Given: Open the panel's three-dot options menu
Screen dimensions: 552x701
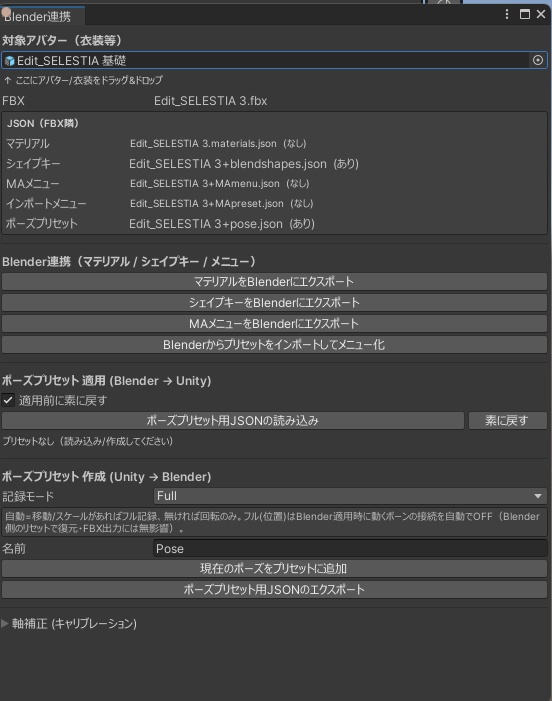Looking at the screenshot, I should (506, 14).
